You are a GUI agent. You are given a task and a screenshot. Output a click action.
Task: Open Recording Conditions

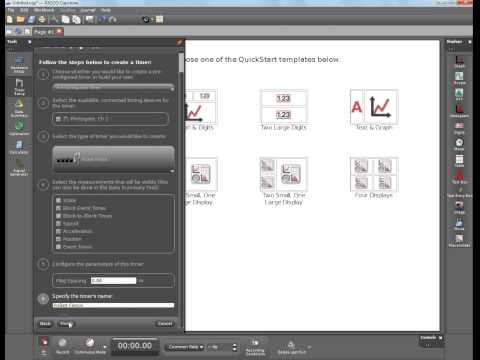coord(255,347)
